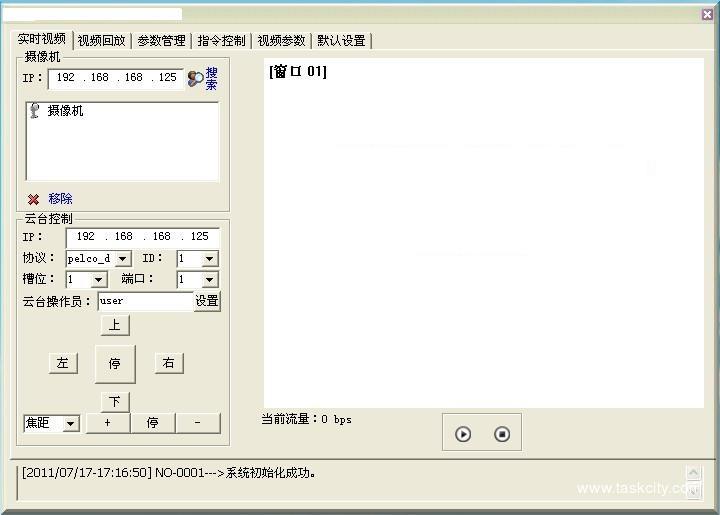Screen dimensions: 720x515
Task: Click the + zoom increase button
Action: 108,423
